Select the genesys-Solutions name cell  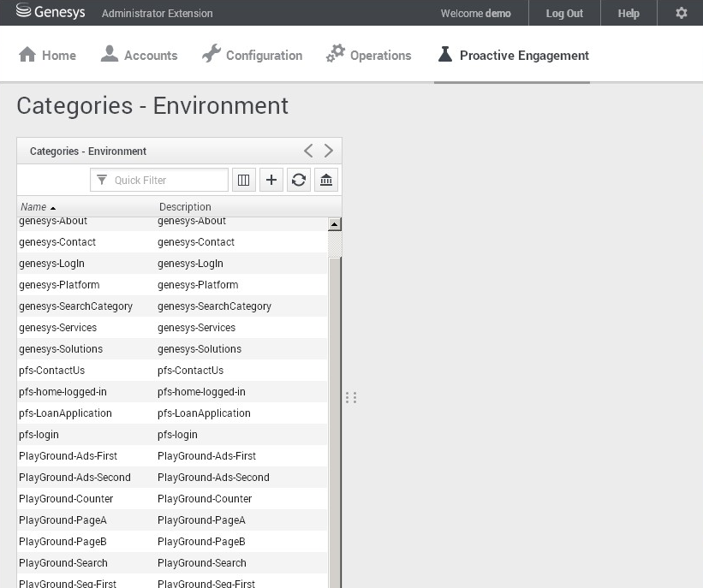pos(61,349)
